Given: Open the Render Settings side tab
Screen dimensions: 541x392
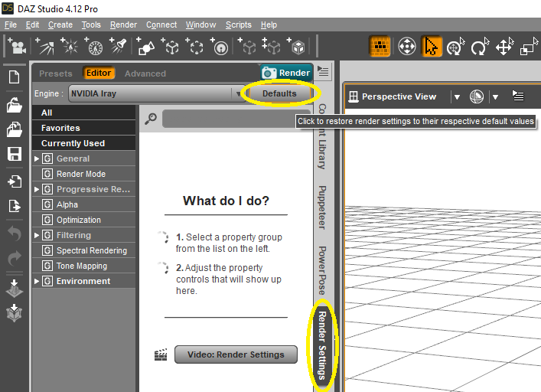Looking at the screenshot, I should (x=321, y=345).
